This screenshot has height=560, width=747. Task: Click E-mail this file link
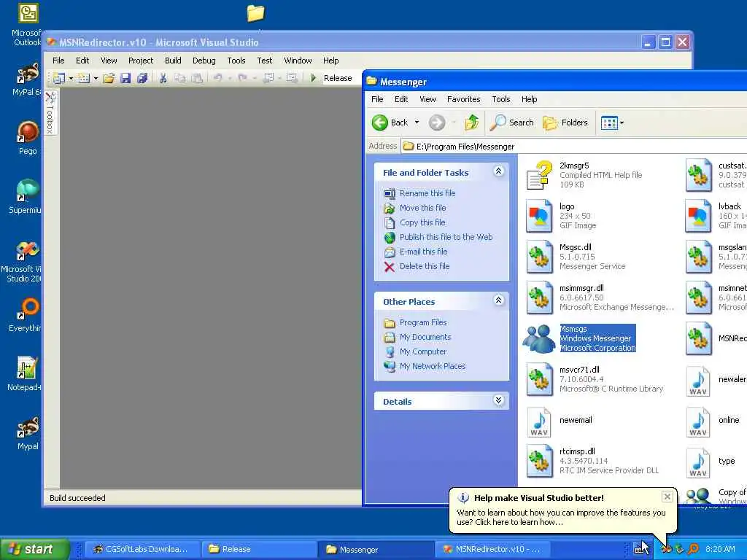424,252
